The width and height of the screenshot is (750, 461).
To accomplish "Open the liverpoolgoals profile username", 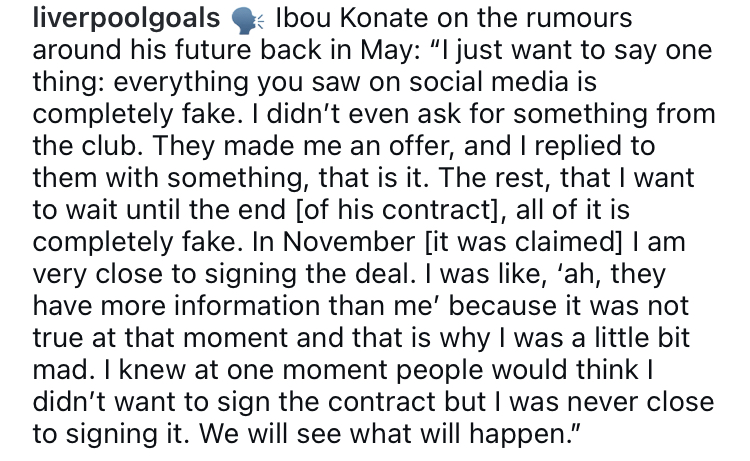I will (126, 20).
